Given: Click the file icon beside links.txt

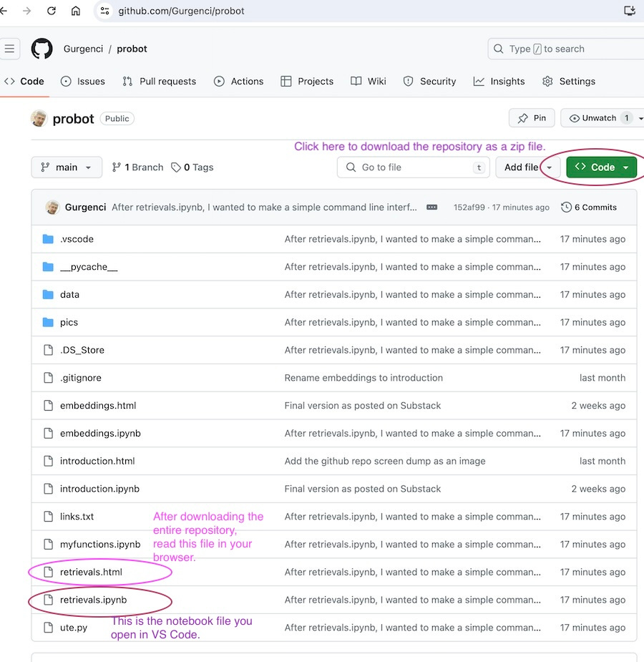Looking at the screenshot, I should point(49,516).
